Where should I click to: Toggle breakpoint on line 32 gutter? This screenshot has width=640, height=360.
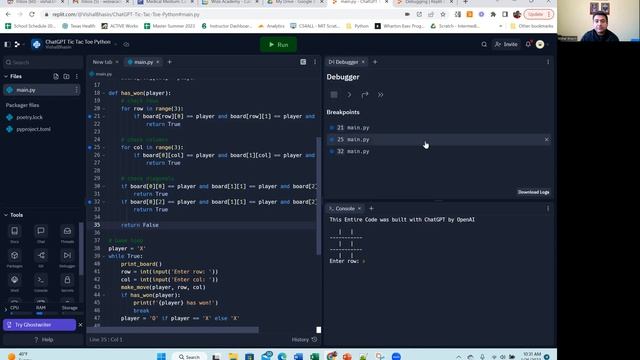click(x=90, y=202)
